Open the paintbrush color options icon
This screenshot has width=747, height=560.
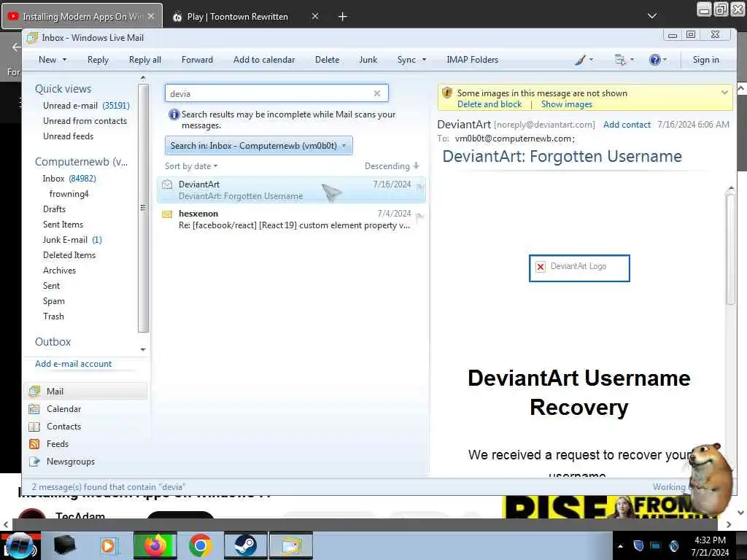(x=580, y=60)
